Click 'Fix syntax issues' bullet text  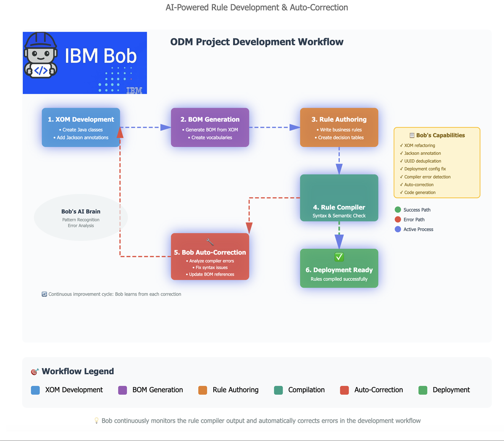pyautogui.click(x=212, y=267)
